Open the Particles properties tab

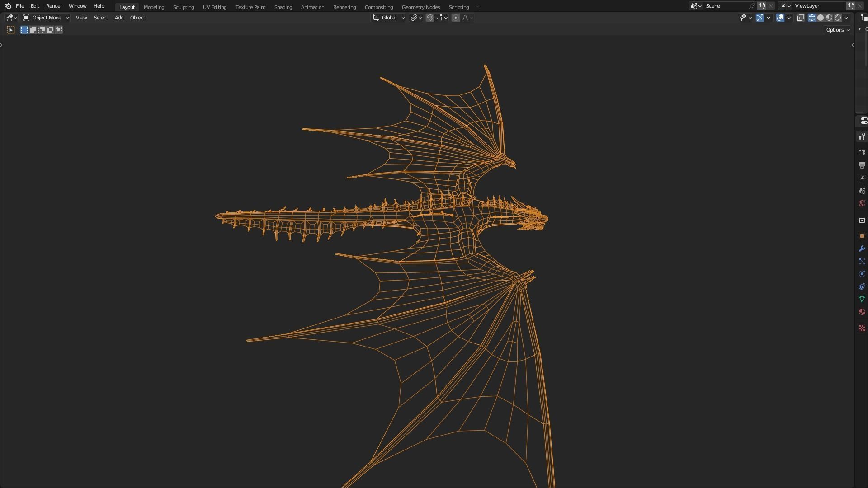click(x=862, y=261)
